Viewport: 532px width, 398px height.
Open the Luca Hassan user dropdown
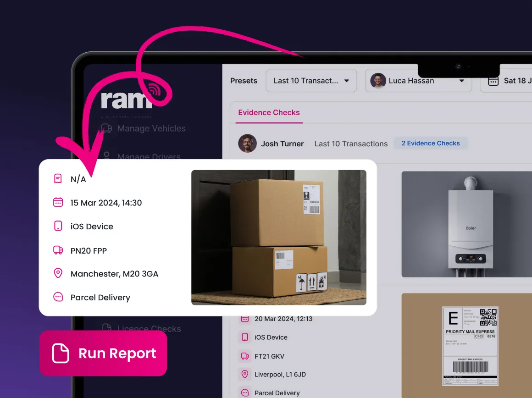tap(418, 81)
